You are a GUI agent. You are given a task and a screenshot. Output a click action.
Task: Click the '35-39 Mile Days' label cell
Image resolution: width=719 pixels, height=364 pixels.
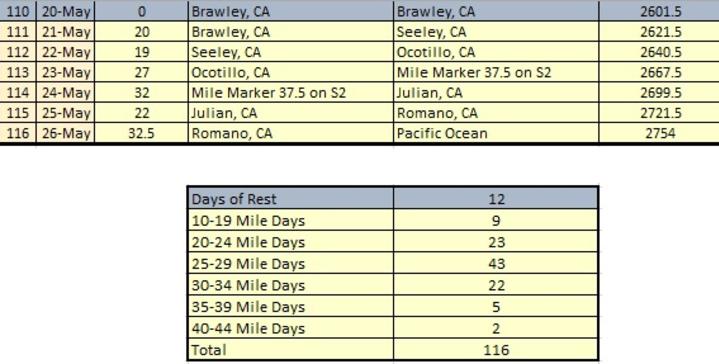click(290, 307)
